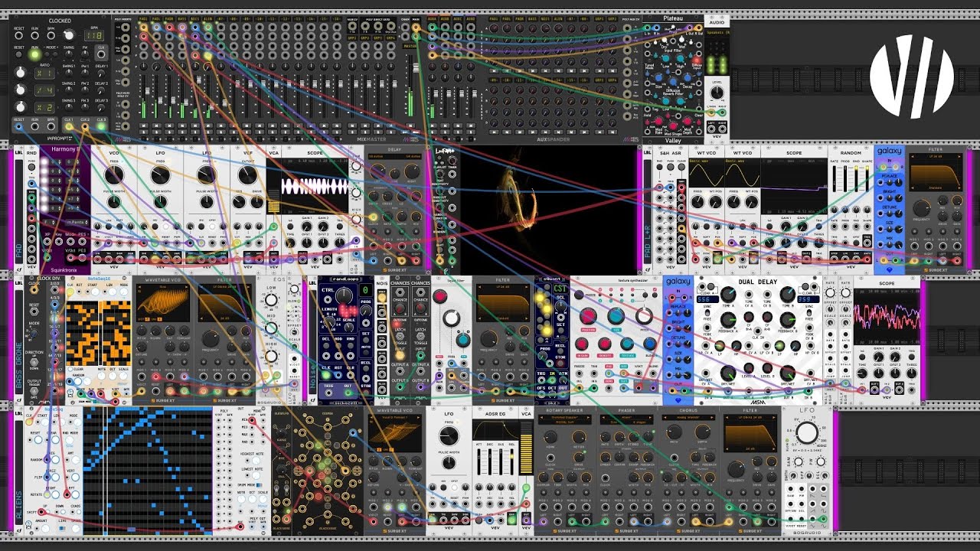Click the FREQ knob on bottom-row VEV LFO
980x551 pixels.
pyautogui.click(x=449, y=437)
